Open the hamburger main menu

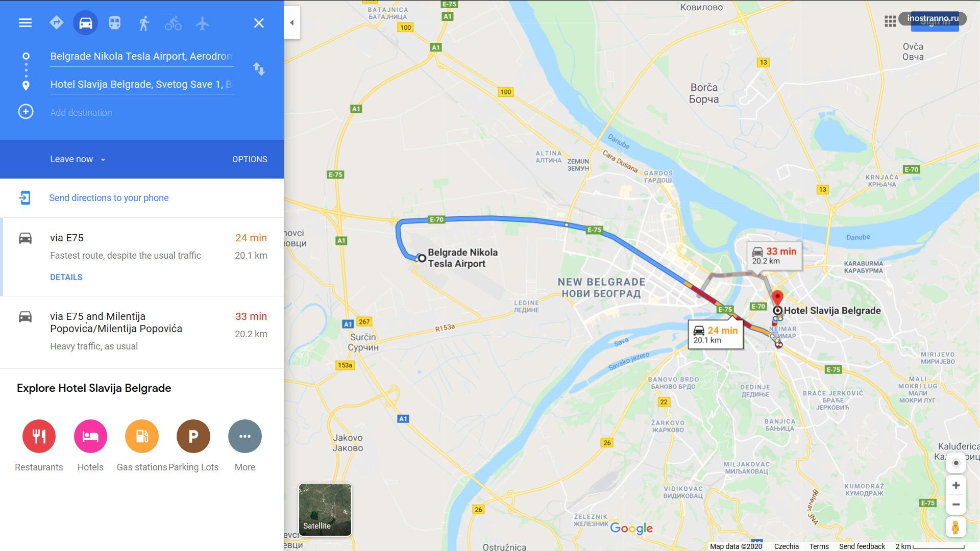tap(25, 23)
